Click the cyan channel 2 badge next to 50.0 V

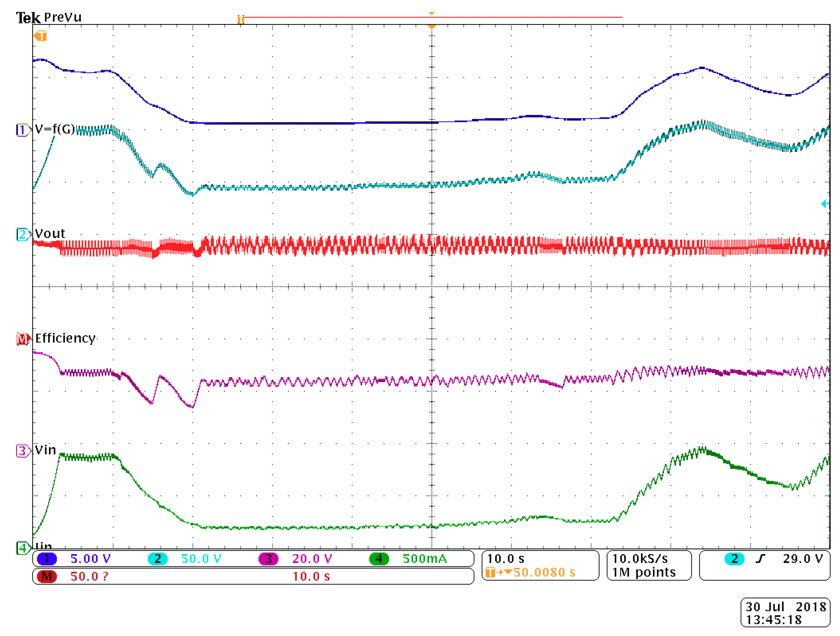click(158, 559)
